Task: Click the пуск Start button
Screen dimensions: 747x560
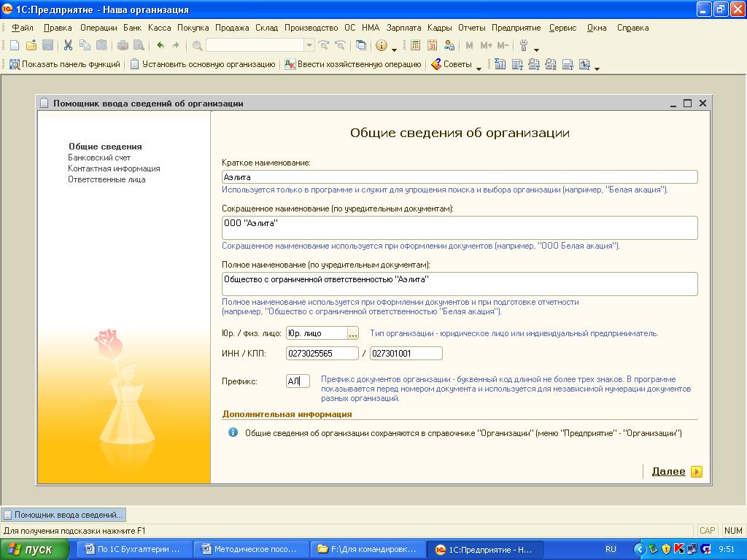Action: [x=34, y=550]
